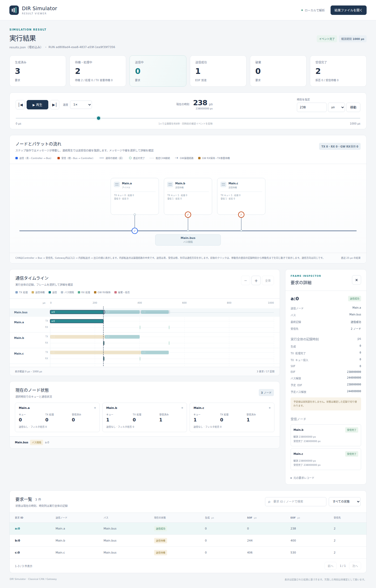This screenshot has width=376, height=588.
Task: Click Main.b receive completion check marker
Action: point(188,215)
